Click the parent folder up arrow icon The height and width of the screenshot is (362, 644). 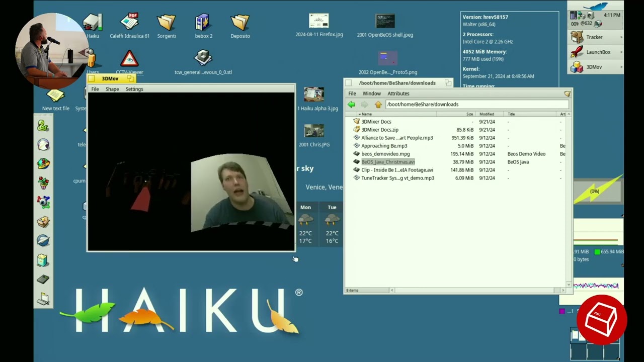coord(378,105)
